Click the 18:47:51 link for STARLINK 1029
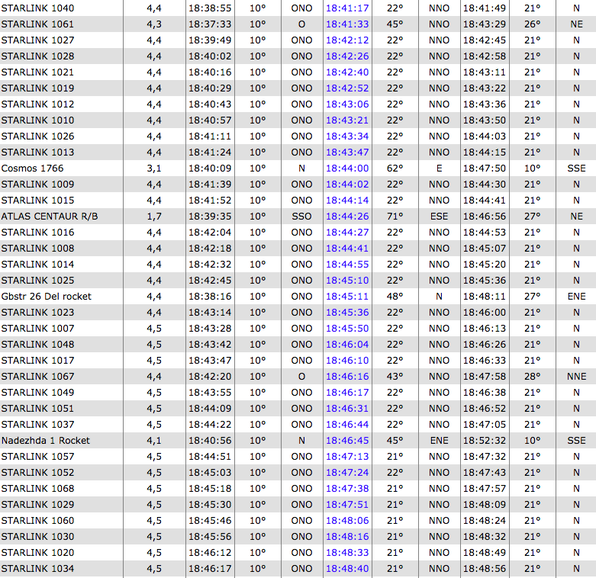The width and height of the screenshot is (596, 578). (x=347, y=504)
